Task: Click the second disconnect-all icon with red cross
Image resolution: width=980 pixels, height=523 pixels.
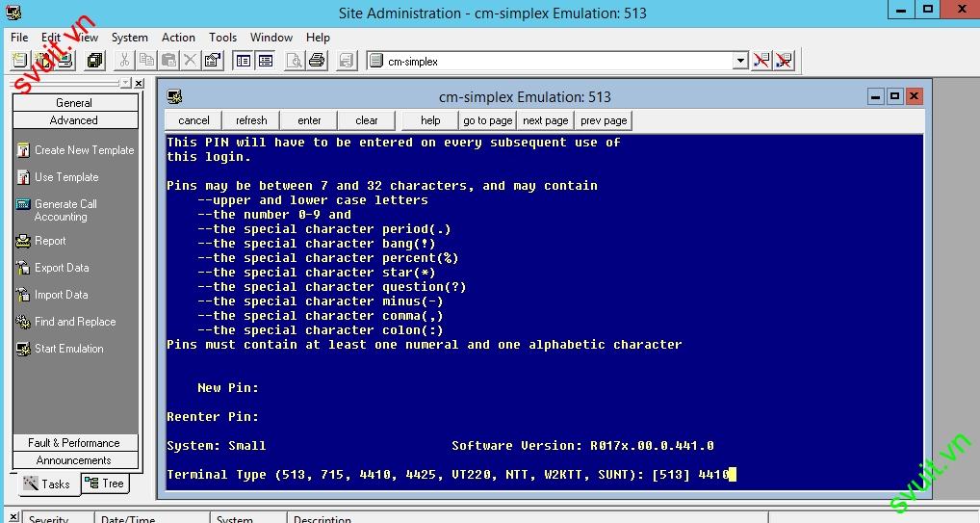Action: click(x=784, y=61)
